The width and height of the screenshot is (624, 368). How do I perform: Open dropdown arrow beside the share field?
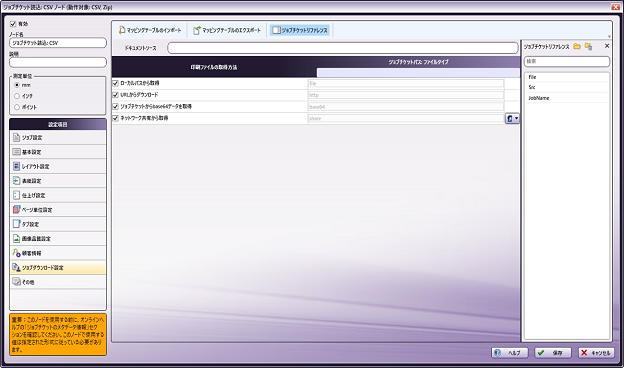[x=517, y=118]
